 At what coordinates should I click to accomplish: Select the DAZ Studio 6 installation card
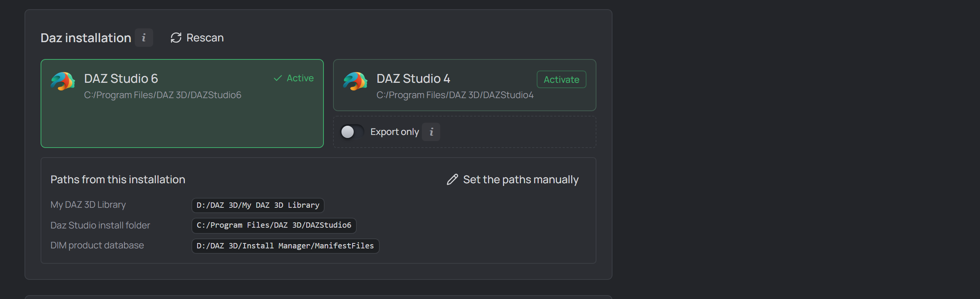[x=182, y=103]
